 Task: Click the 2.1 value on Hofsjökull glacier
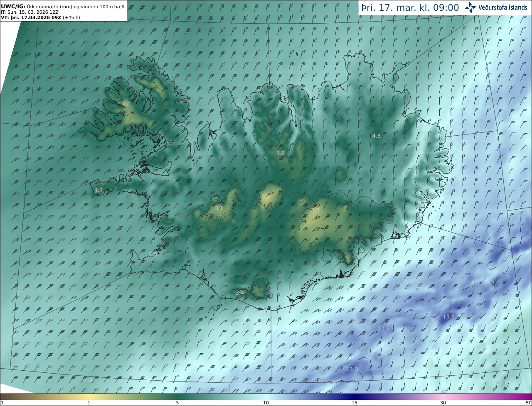tap(266, 197)
